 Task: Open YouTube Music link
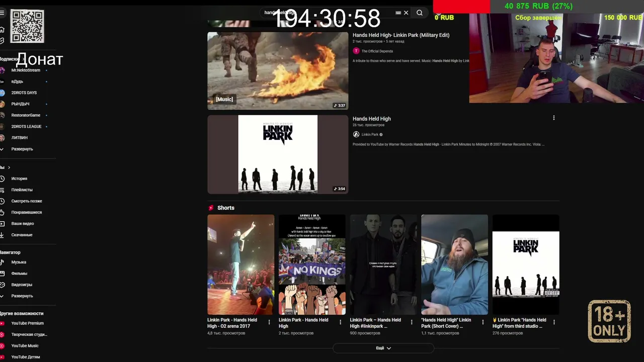coord(25,346)
